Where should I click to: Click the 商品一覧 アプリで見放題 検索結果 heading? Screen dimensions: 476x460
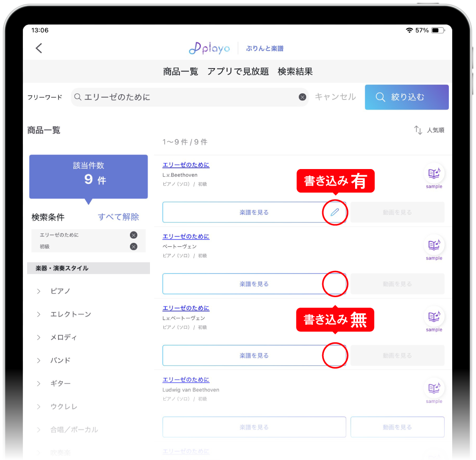[238, 71]
